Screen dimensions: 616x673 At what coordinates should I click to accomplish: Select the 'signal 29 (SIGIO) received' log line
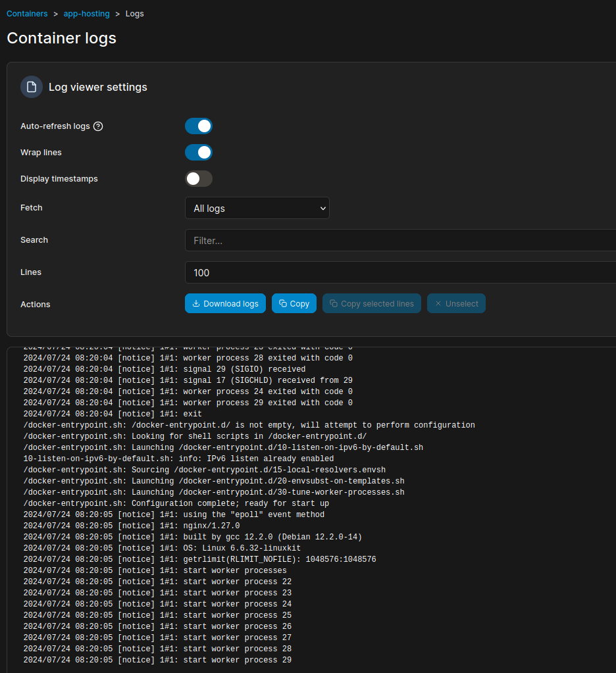(x=164, y=369)
